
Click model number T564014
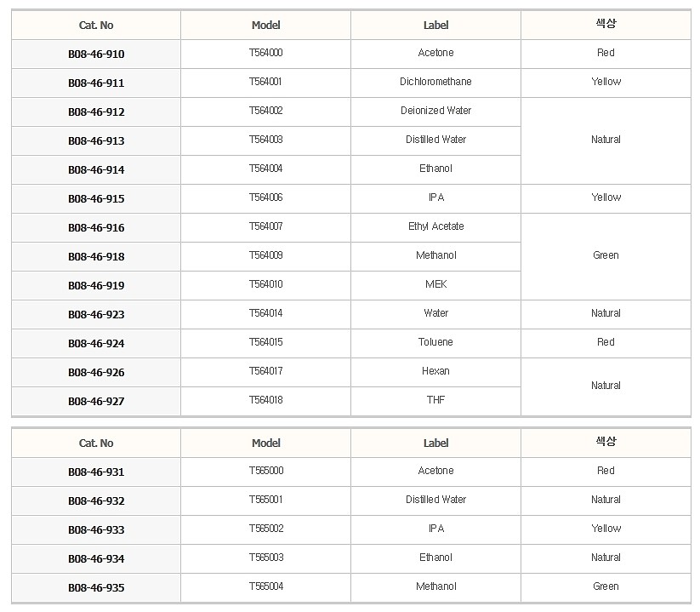(x=265, y=313)
